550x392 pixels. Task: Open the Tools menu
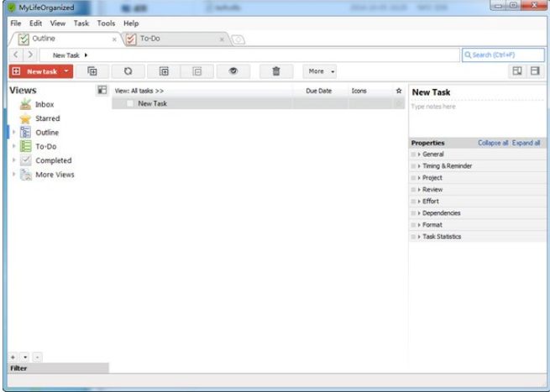click(x=107, y=24)
